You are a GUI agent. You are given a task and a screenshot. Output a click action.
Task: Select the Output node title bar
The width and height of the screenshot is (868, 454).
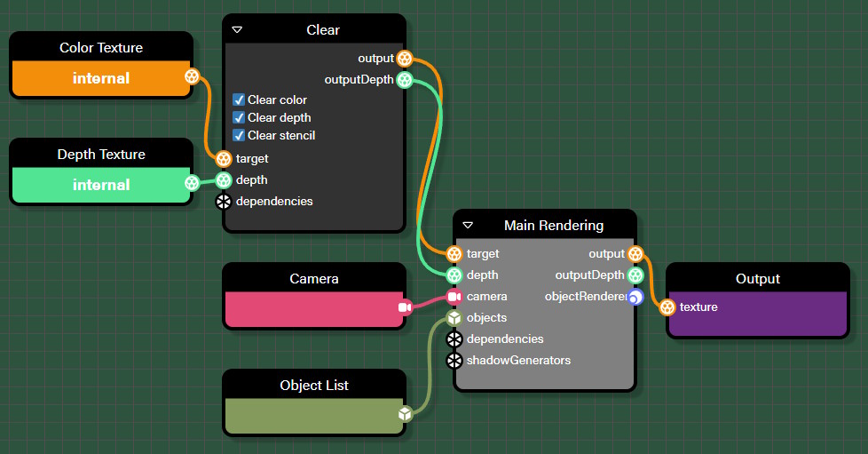(x=757, y=278)
